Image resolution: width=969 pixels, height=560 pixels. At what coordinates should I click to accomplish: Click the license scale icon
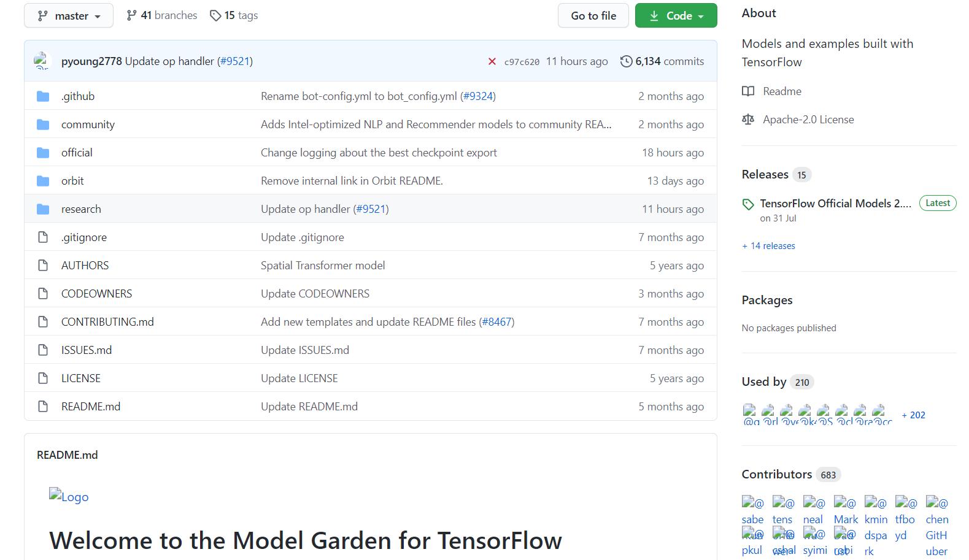pos(748,120)
